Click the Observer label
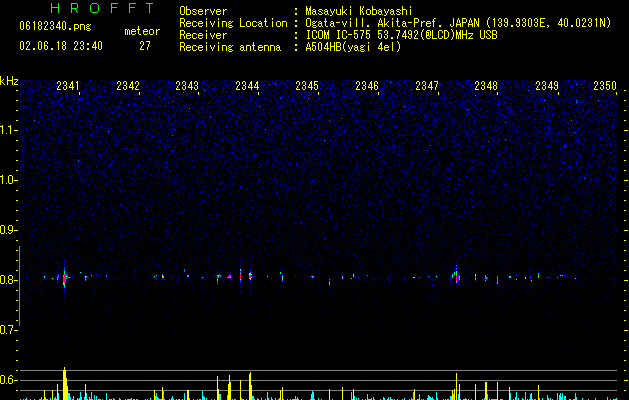The width and height of the screenshot is (629, 400). (x=203, y=11)
